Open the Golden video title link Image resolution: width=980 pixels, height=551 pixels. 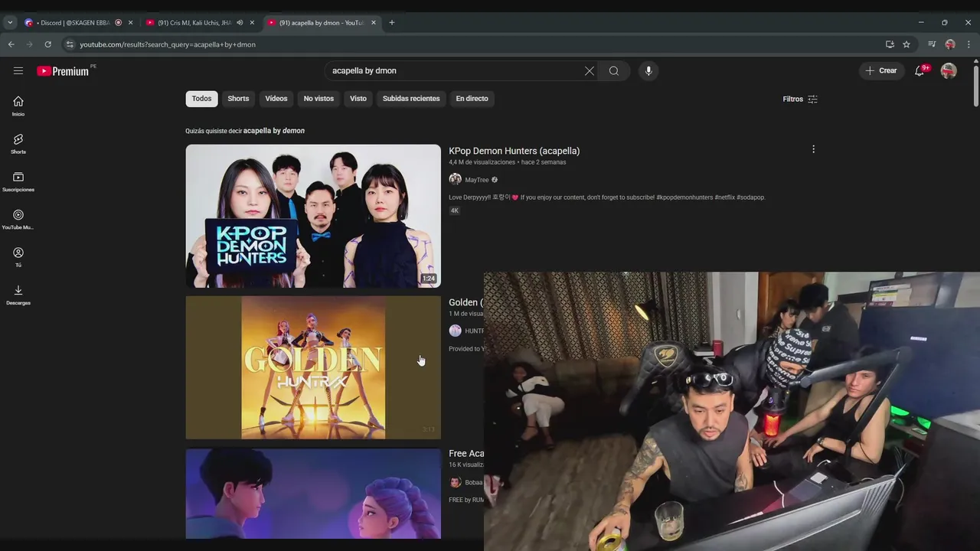[465, 302]
